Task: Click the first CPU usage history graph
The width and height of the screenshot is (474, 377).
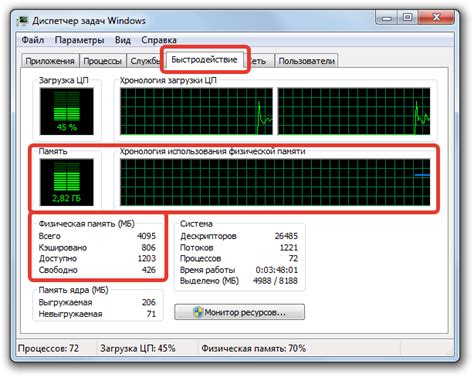Action: [196, 111]
